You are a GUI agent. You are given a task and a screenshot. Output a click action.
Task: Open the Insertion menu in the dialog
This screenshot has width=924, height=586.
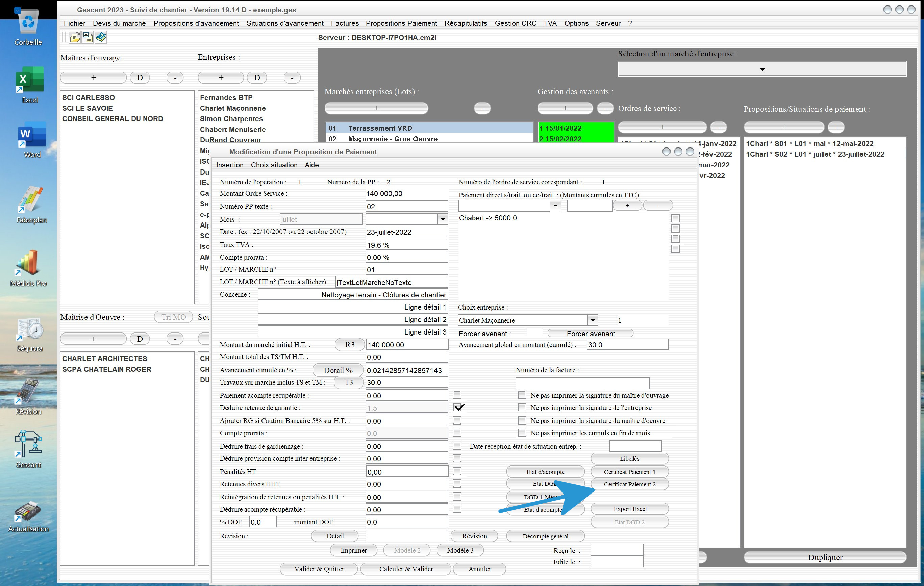click(x=230, y=165)
